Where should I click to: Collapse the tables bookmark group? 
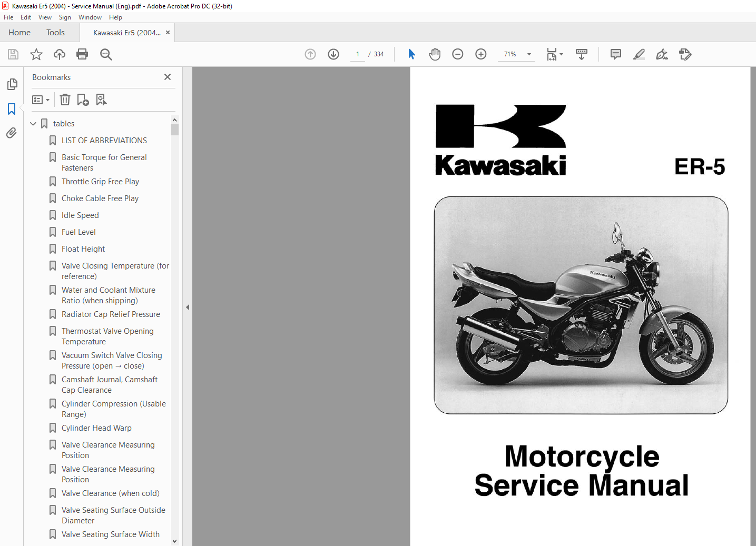[33, 124]
